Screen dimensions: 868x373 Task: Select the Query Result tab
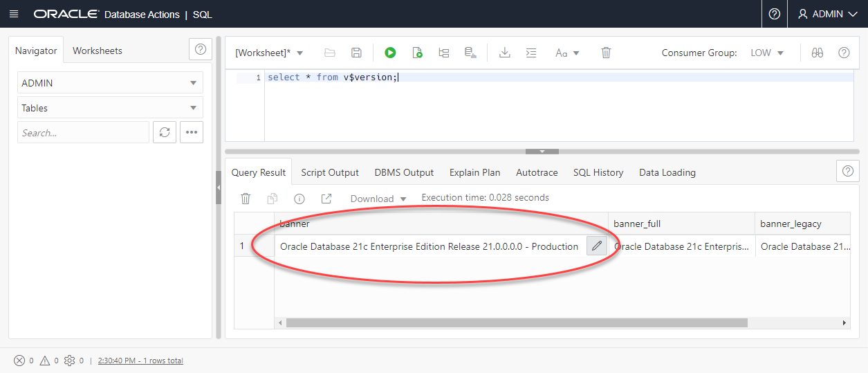coord(259,172)
